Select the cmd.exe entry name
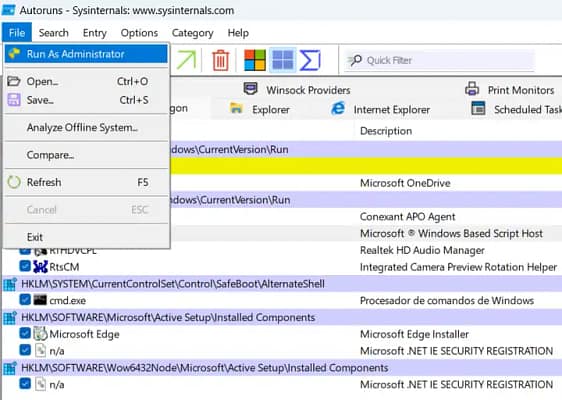 coord(67,300)
